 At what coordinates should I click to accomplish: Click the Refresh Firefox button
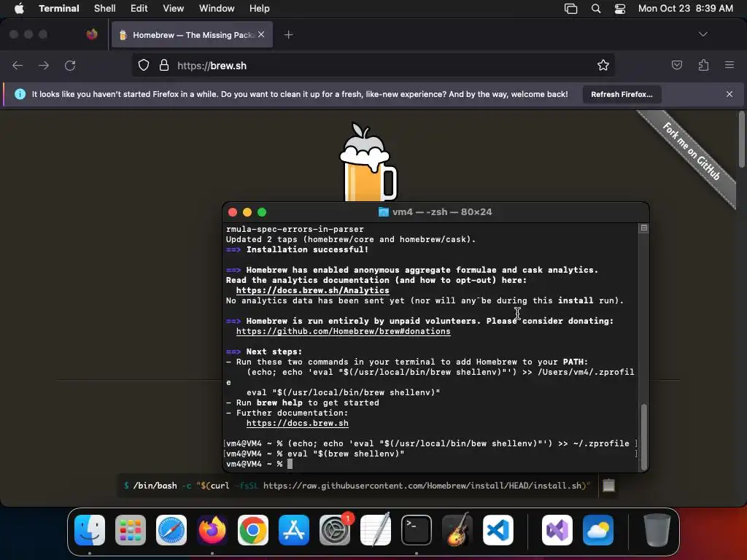coord(622,94)
